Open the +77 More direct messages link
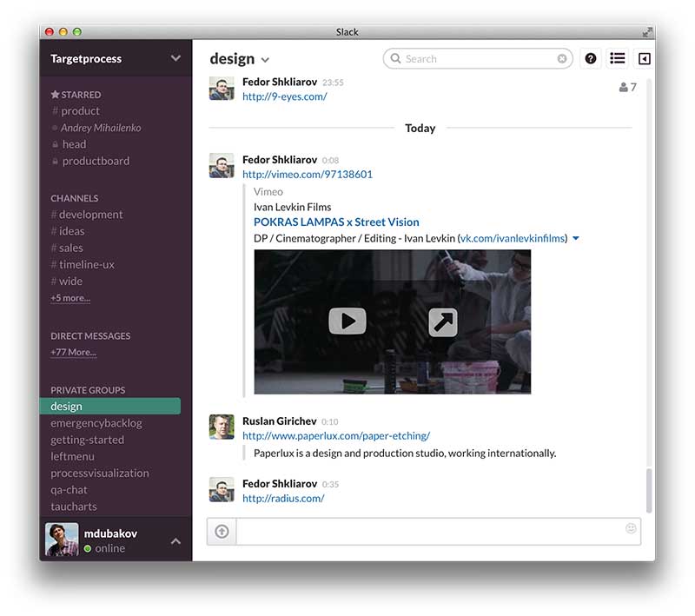This screenshot has height=616, width=695. pos(73,353)
